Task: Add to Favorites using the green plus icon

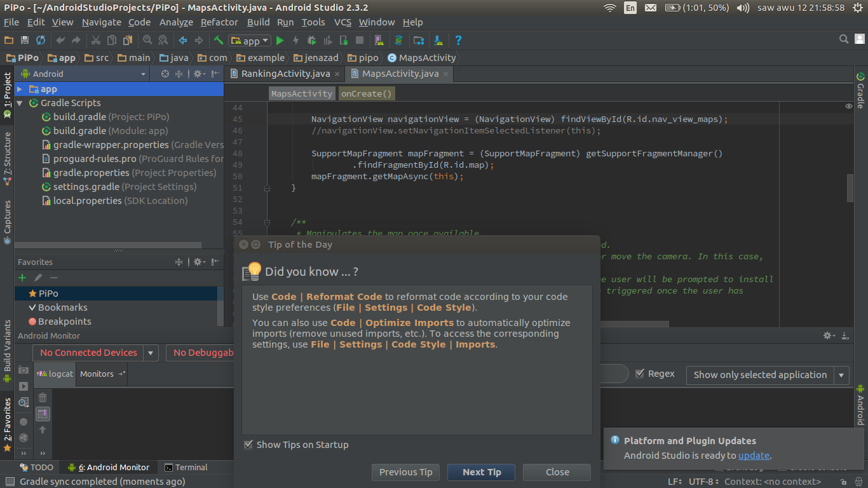Action: (22, 278)
